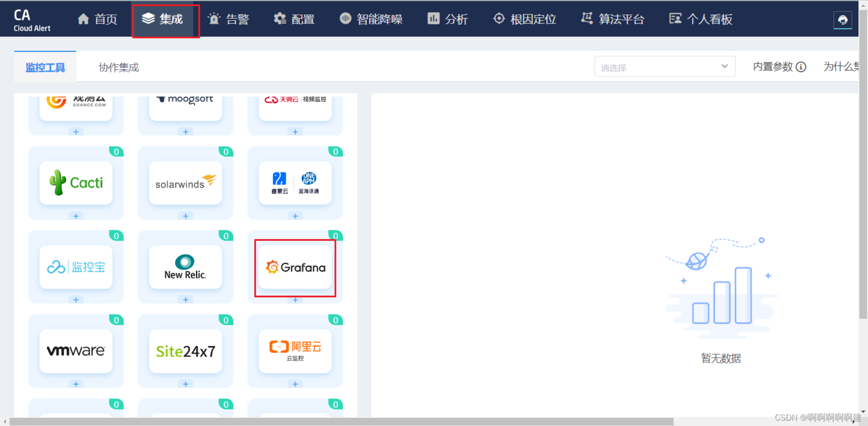Click the 内置参数 label

[773, 66]
